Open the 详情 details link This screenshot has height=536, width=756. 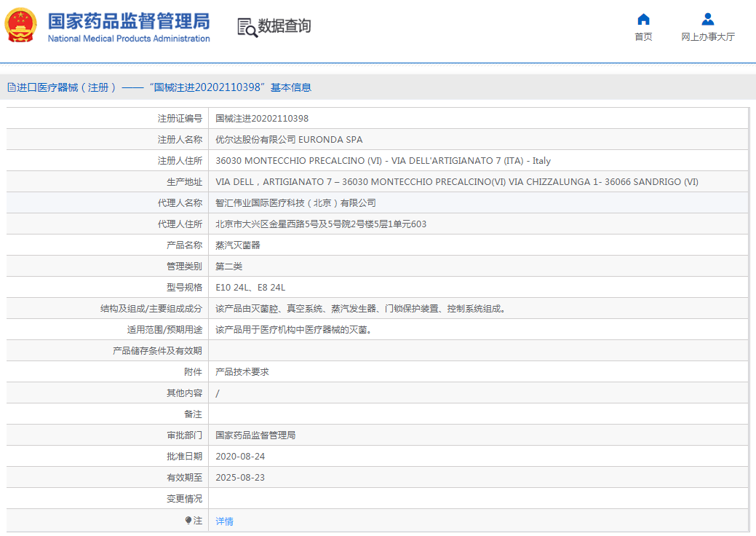pos(224,521)
